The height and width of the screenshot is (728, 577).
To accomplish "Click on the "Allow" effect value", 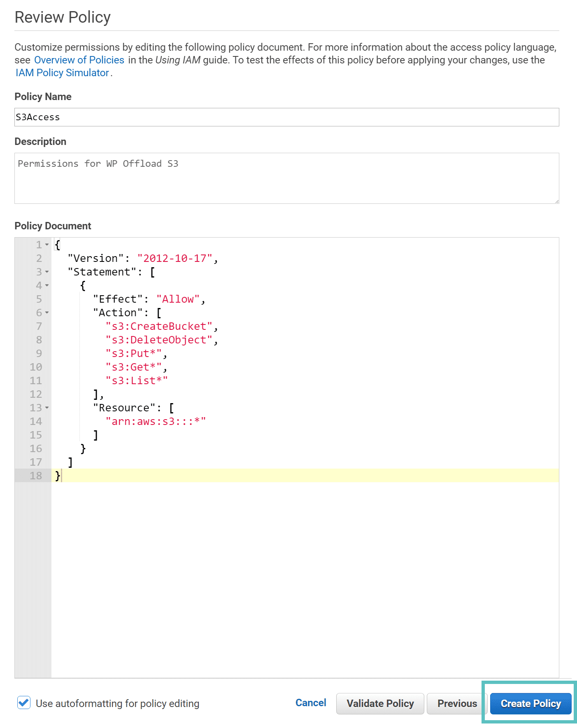I will [178, 299].
